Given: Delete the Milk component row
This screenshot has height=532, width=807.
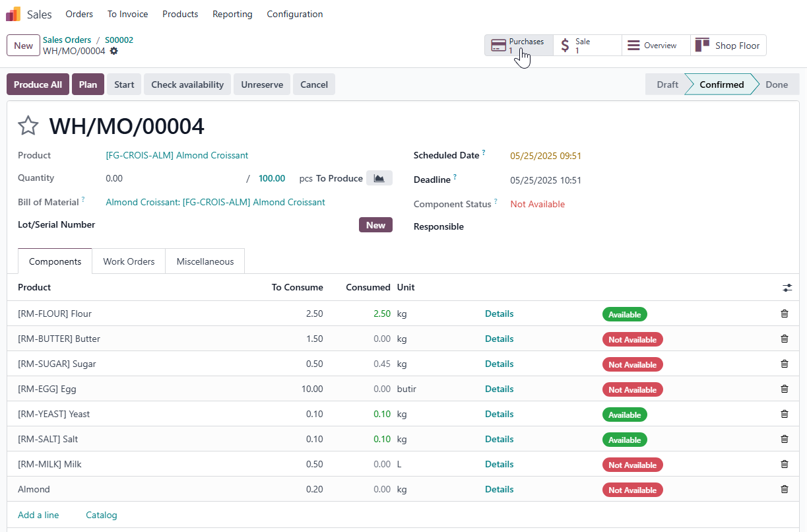Looking at the screenshot, I should pyautogui.click(x=785, y=464).
